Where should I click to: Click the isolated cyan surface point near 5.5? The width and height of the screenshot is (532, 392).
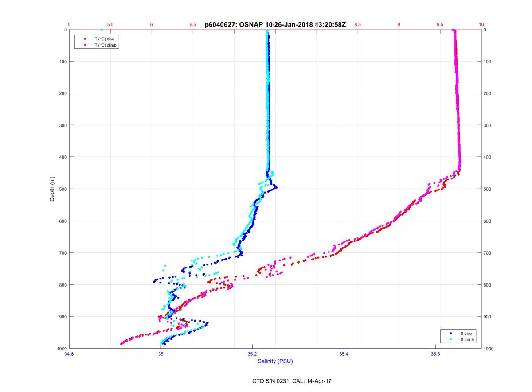(102, 30)
